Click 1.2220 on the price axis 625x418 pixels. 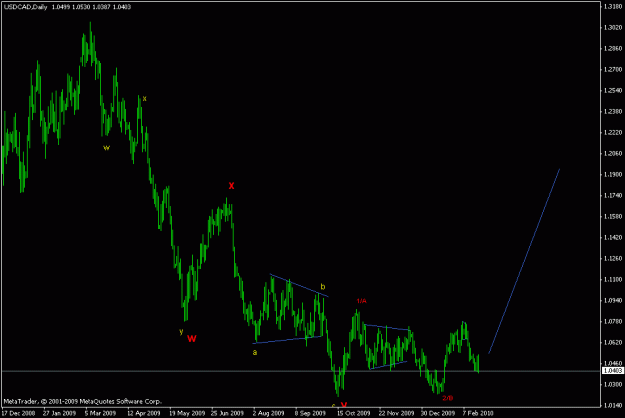(613, 132)
